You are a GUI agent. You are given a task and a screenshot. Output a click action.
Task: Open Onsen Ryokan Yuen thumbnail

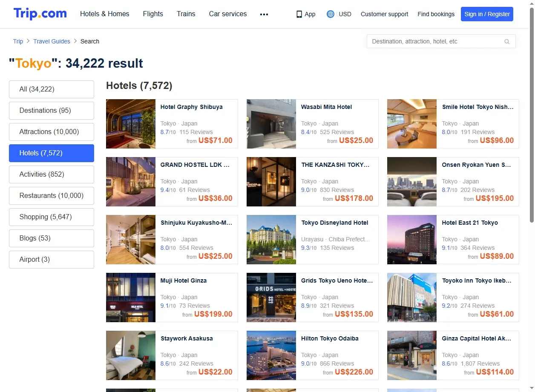[x=412, y=182]
